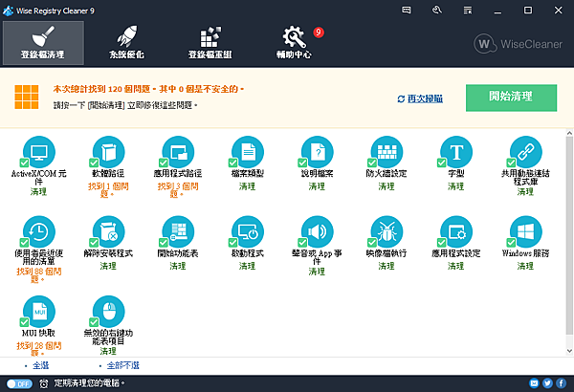
Task: Open the menu list icon in title bar
Action: (468, 11)
